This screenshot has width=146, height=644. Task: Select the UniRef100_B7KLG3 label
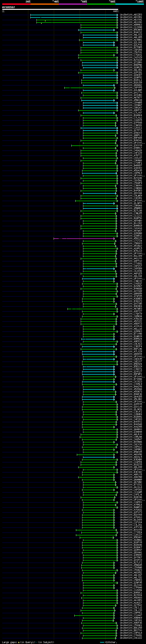[x=131, y=251]
